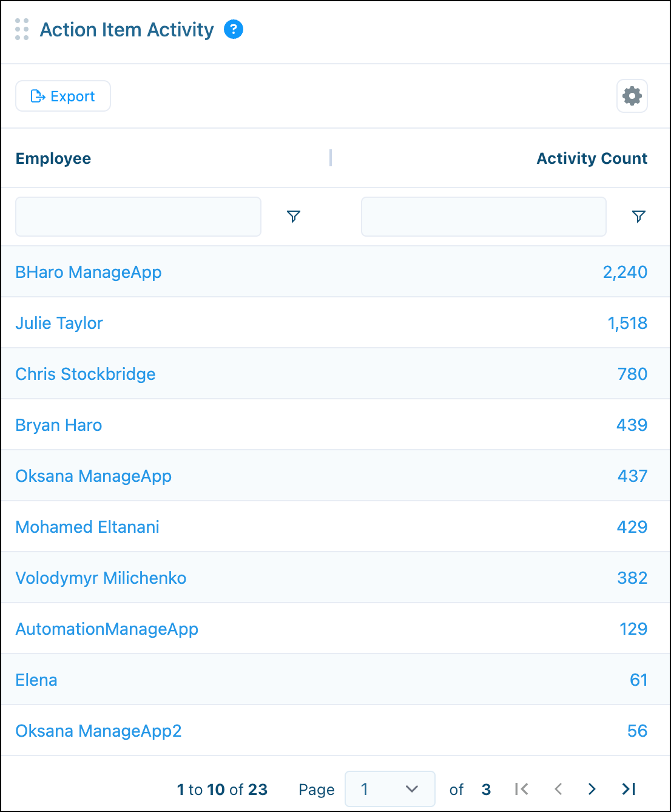Grab the drag handle beside Action Item Activity

coord(22,29)
